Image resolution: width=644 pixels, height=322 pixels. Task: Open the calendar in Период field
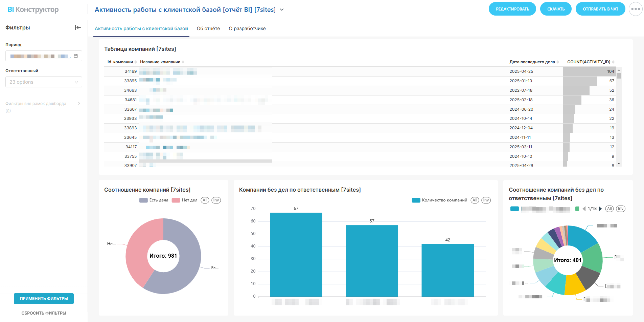[x=76, y=56]
